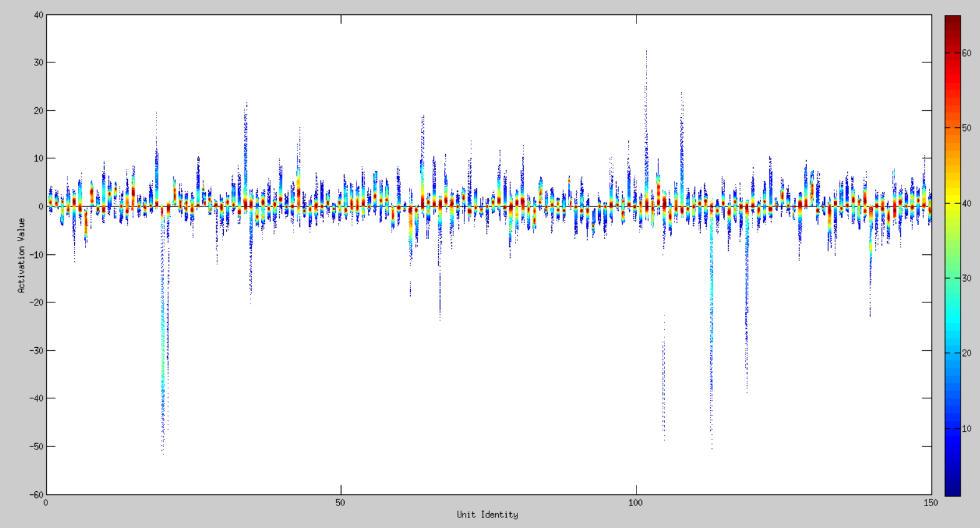Image resolution: width=980 pixels, height=528 pixels.
Task: Click the orange band at colorbar value 50
Action: pyautogui.click(x=952, y=128)
